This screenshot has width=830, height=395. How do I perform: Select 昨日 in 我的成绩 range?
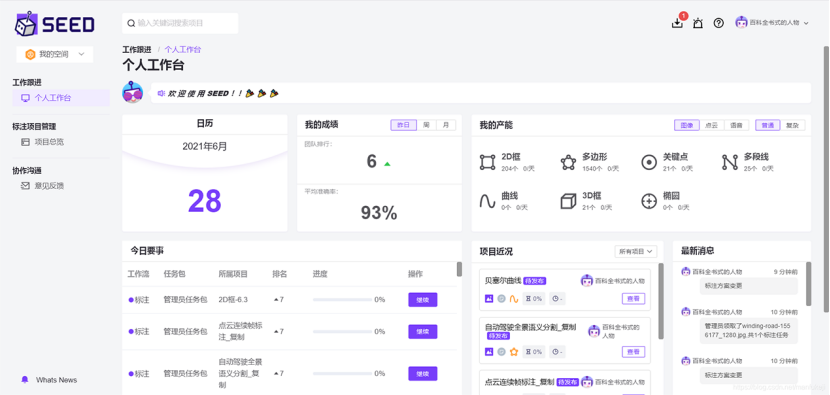tap(403, 125)
